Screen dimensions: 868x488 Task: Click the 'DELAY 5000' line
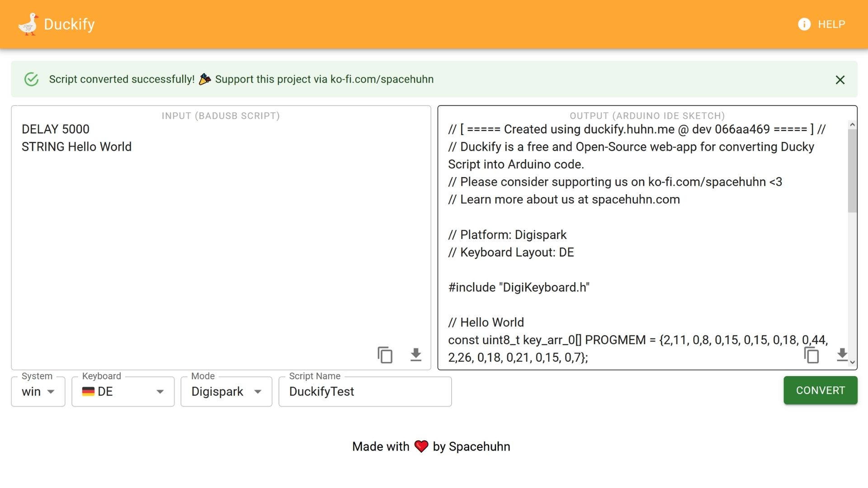coord(56,129)
